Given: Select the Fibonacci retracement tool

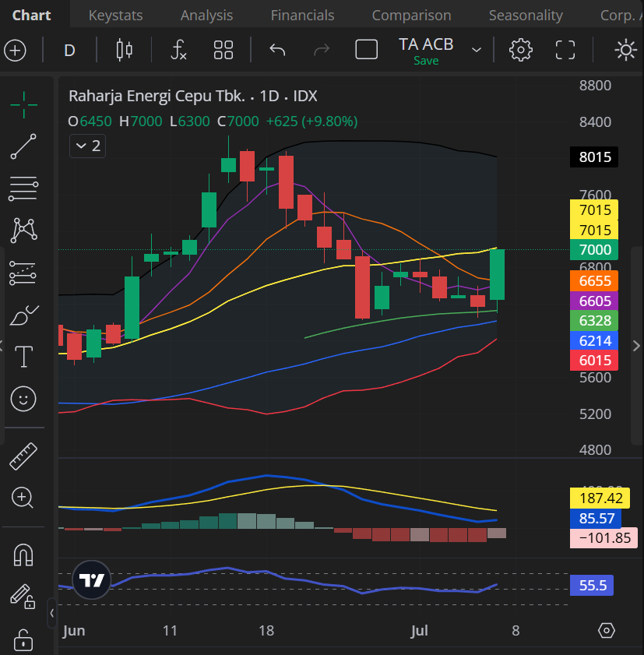Looking at the screenshot, I should tap(23, 188).
